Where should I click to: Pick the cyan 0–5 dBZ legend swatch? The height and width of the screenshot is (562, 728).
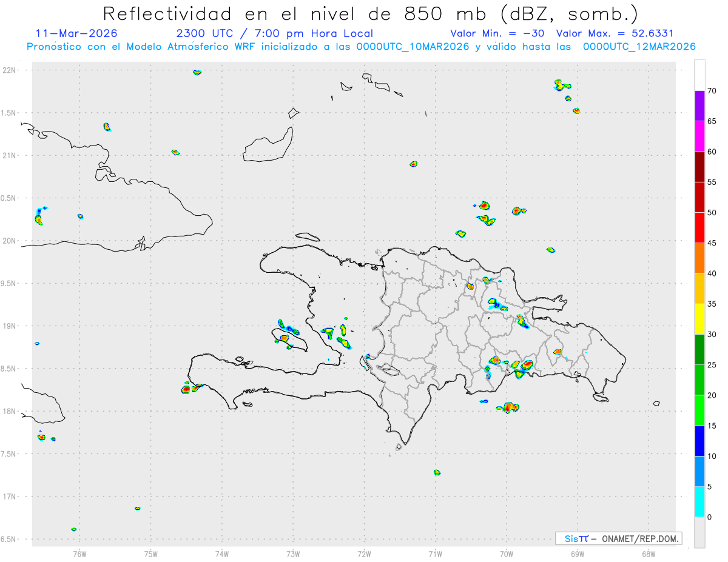point(699,501)
